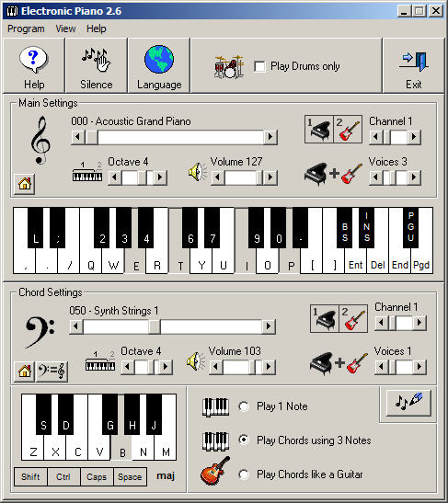
Task: Increase Voices 3 with right arrow
Action: pos(414,177)
